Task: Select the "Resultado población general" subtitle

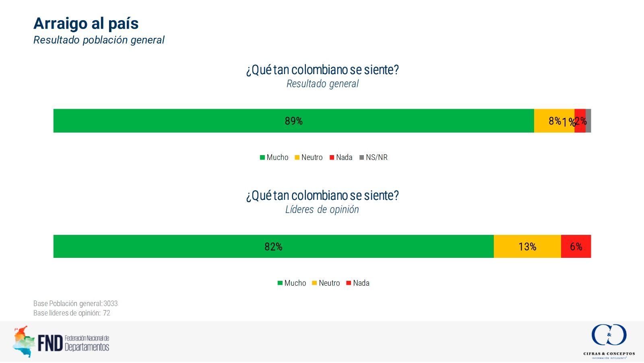Action: point(99,40)
